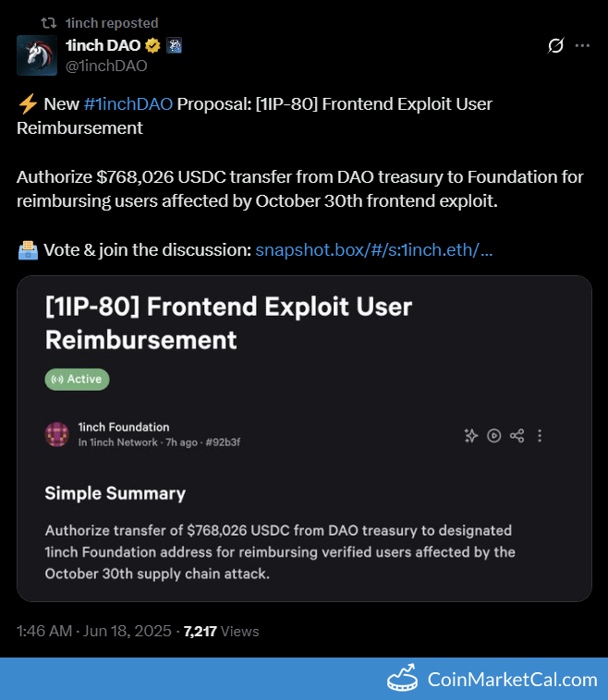Viewport: 608px width, 700px height.
Task: Open the #1inchDAO hashtag link
Action: coord(128,103)
